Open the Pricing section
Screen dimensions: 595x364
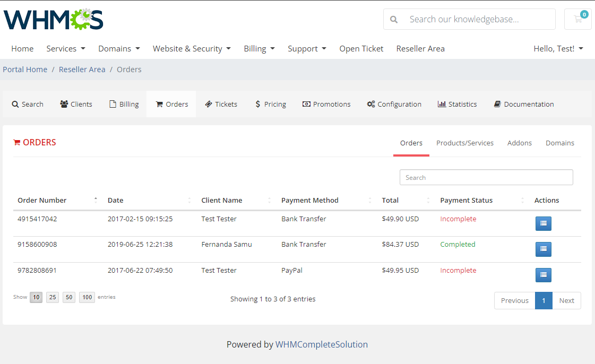click(271, 105)
